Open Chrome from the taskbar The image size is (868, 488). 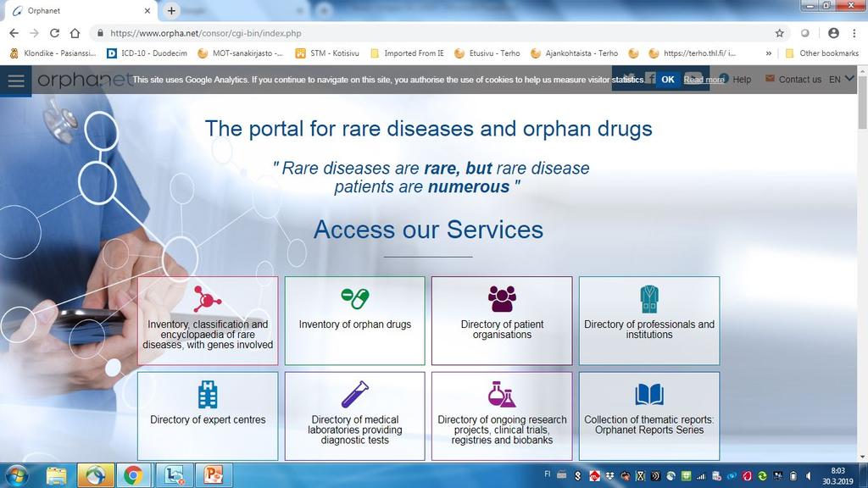(132, 475)
